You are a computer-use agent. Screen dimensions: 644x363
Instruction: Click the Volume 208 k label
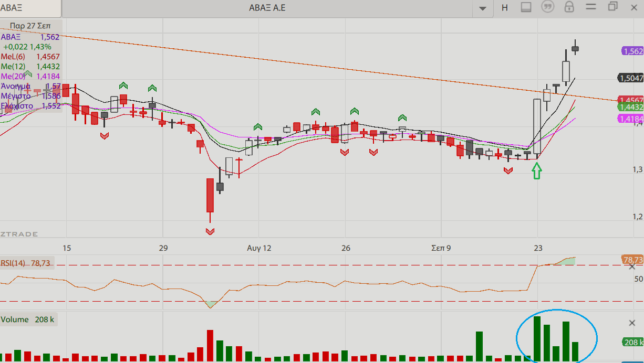(x=27, y=319)
